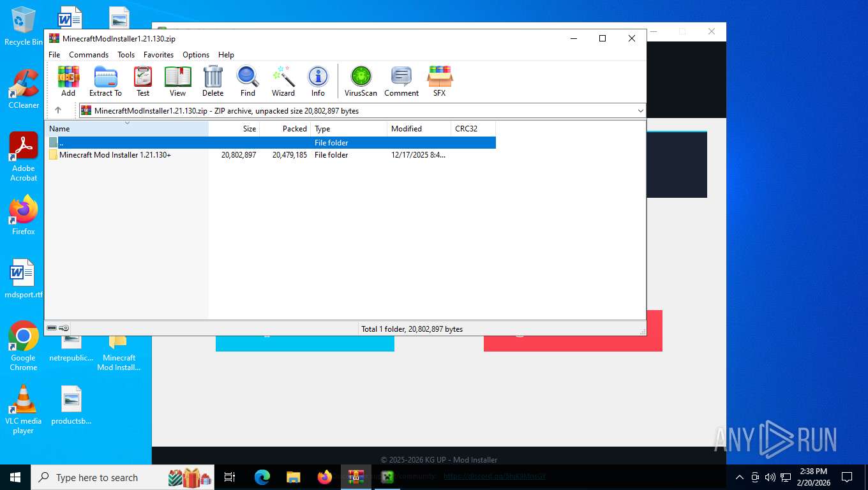
Task: Open productsb... desktop file
Action: (71, 405)
